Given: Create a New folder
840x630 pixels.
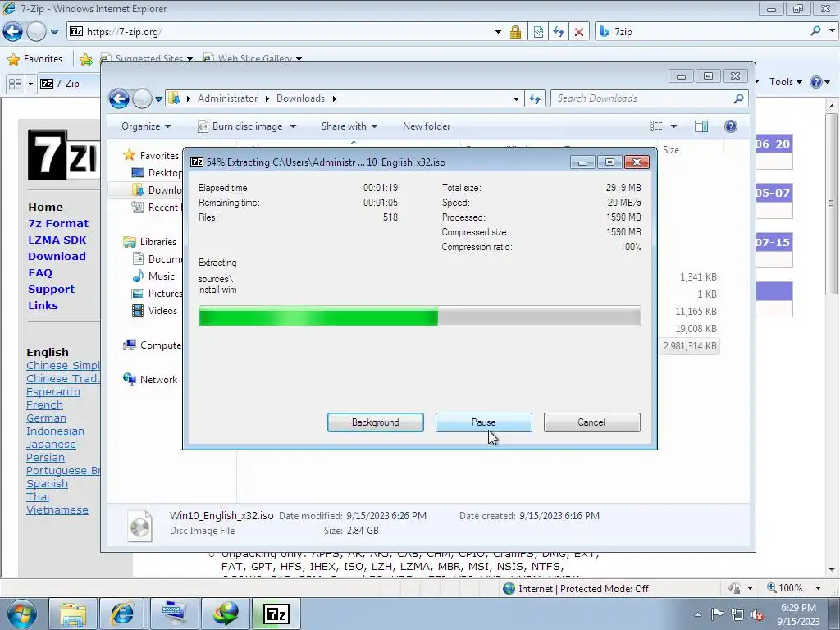Looking at the screenshot, I should tap(427, 126).
